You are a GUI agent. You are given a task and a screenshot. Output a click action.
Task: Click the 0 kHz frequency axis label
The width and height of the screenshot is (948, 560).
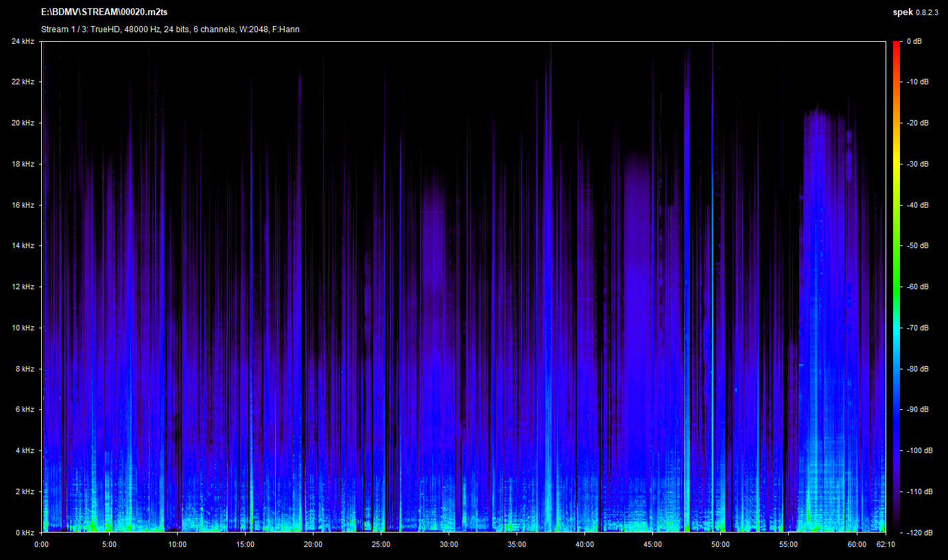[25, 533]
